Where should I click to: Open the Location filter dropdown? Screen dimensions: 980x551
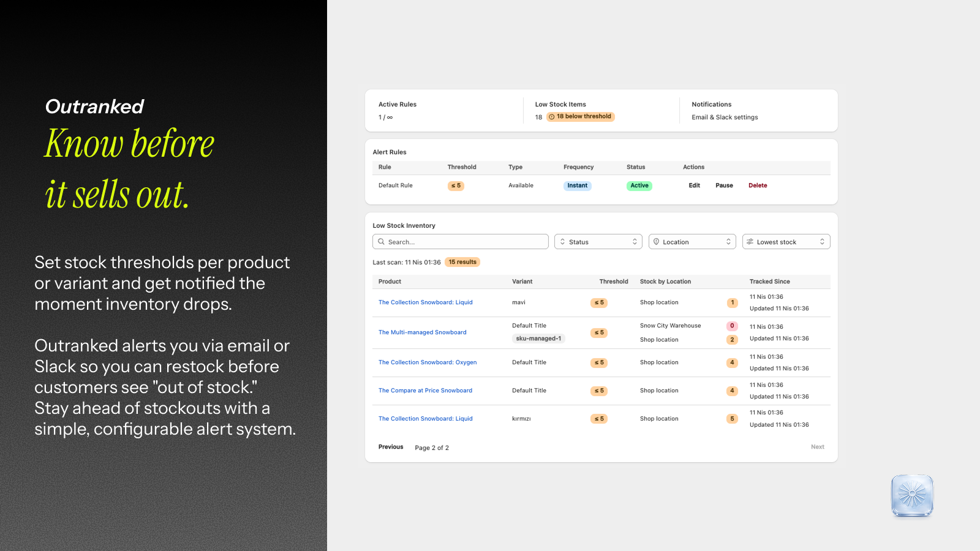point(692,242)
